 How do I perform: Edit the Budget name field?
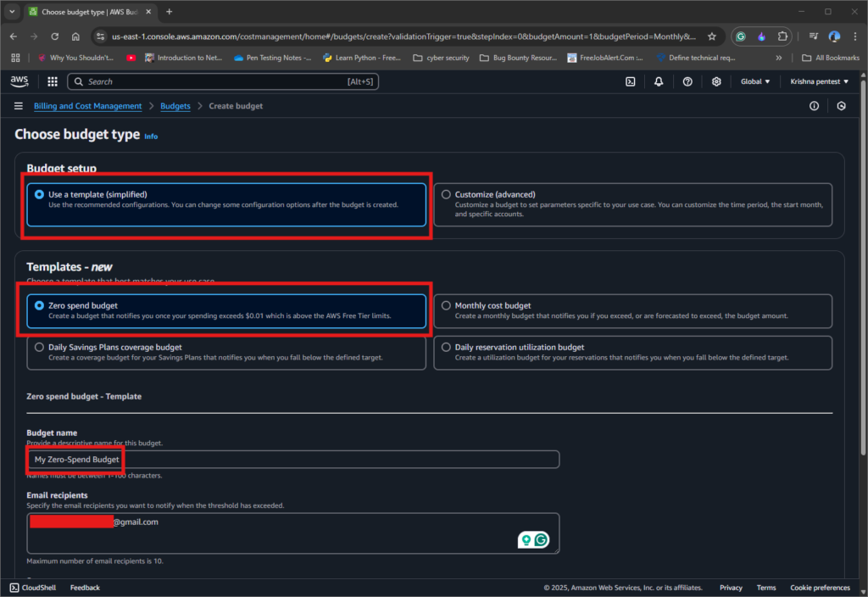tap(292, 459)
